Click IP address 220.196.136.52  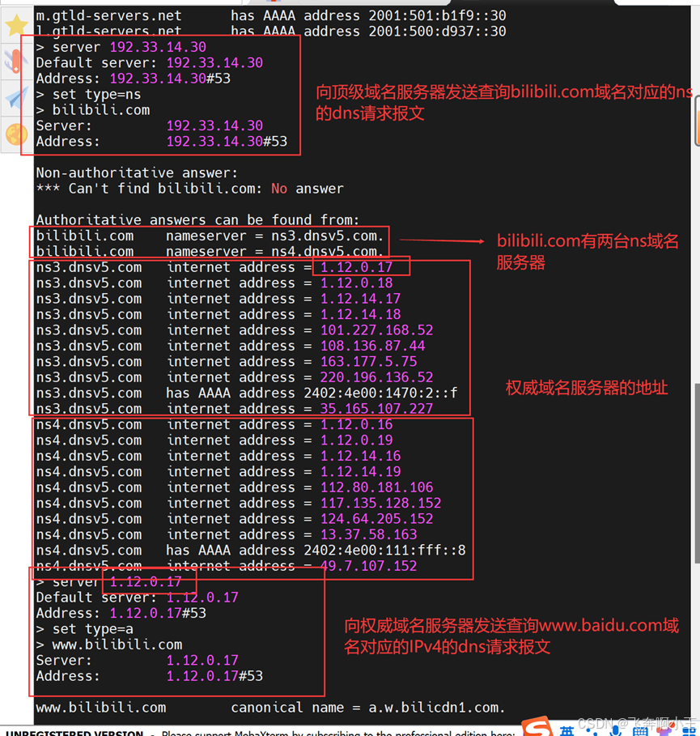click(x=377, y=377)
